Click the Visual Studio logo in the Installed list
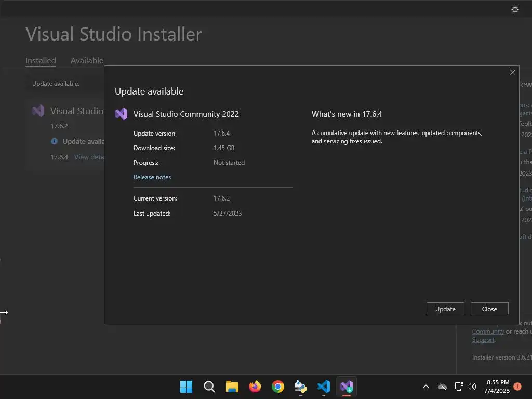 point(38,111)
